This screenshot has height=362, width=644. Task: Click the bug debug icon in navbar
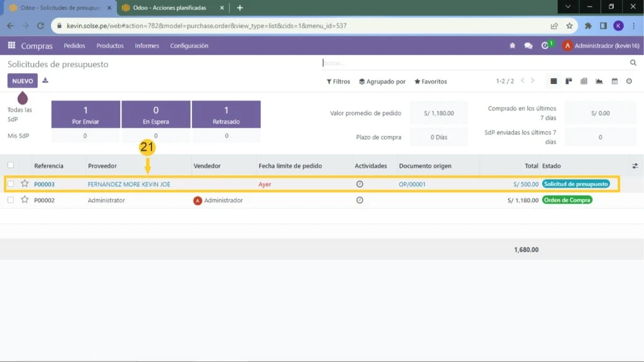512,46
